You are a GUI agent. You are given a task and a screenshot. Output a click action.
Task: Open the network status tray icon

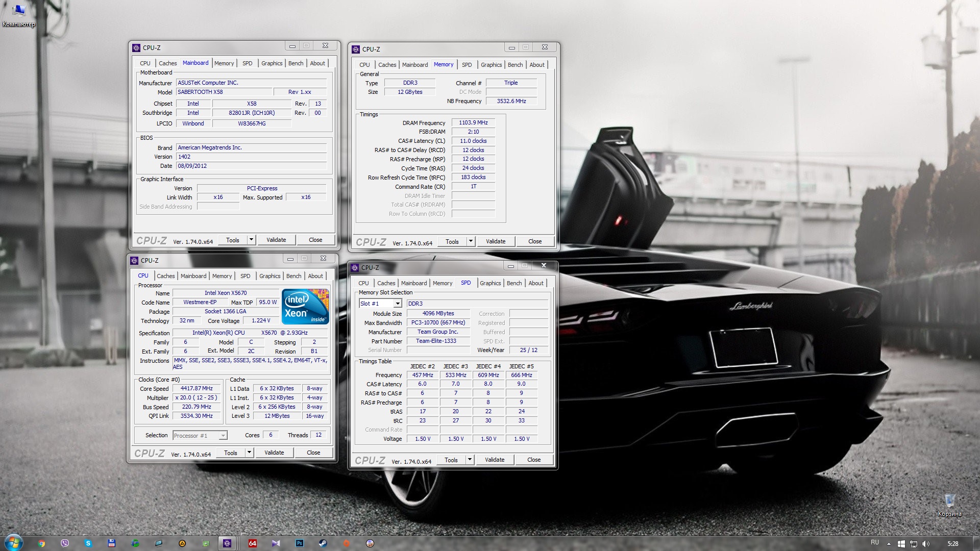[x=914, y=544]
